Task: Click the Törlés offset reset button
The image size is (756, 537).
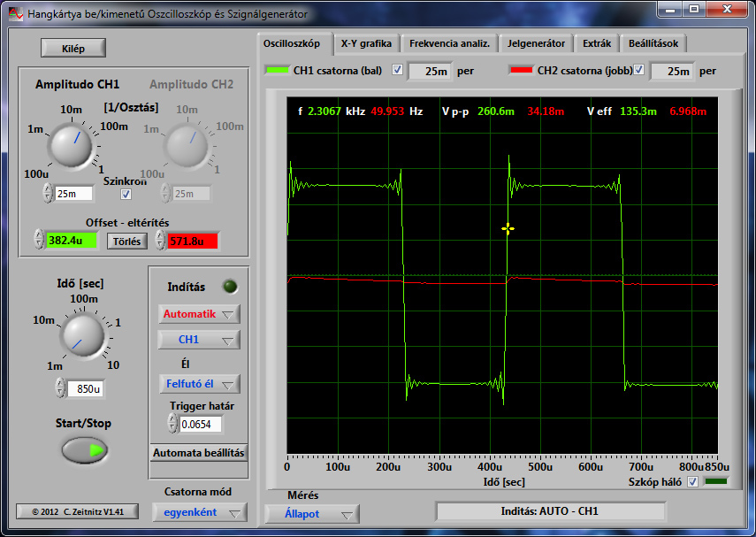Action: pos(126,242)
